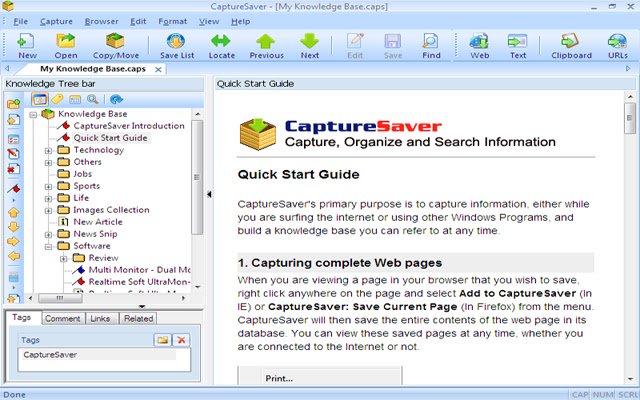Expand the Technology folder
Viewport: 640px width, 400px height.
coord(48,151)
